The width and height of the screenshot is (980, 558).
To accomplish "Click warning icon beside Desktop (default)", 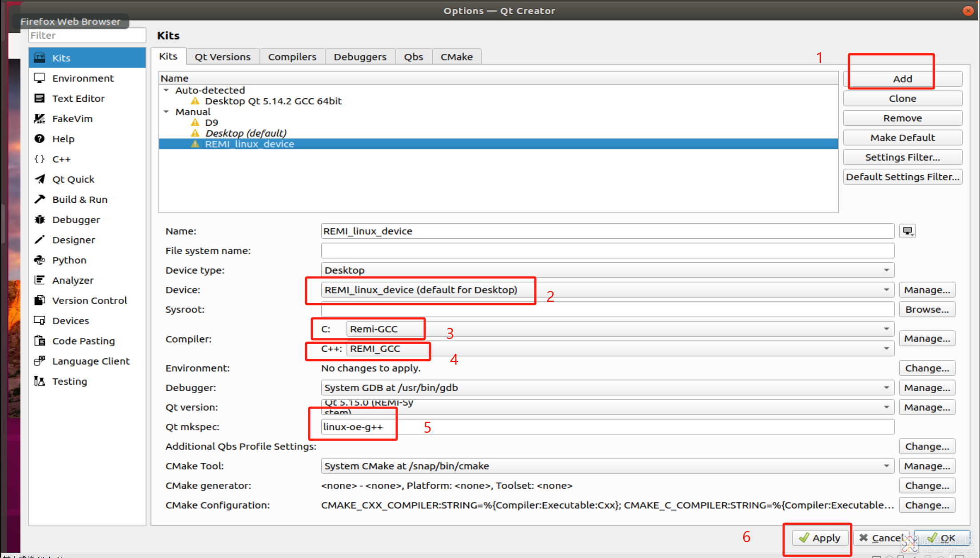I will 195,133.
